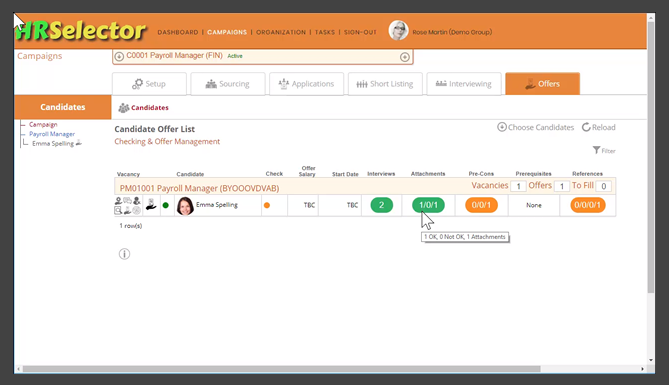The width and height of the screenshot is (669, 385).
Task: Open the ORGANIZATION menu
Action: (x=281, y=32)
